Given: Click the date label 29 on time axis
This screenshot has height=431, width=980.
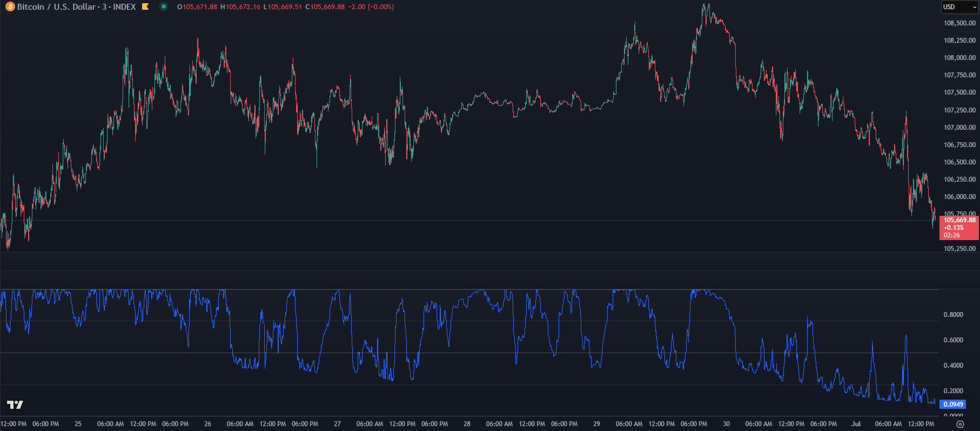Looking at the screenshot, I should (596, 424).
